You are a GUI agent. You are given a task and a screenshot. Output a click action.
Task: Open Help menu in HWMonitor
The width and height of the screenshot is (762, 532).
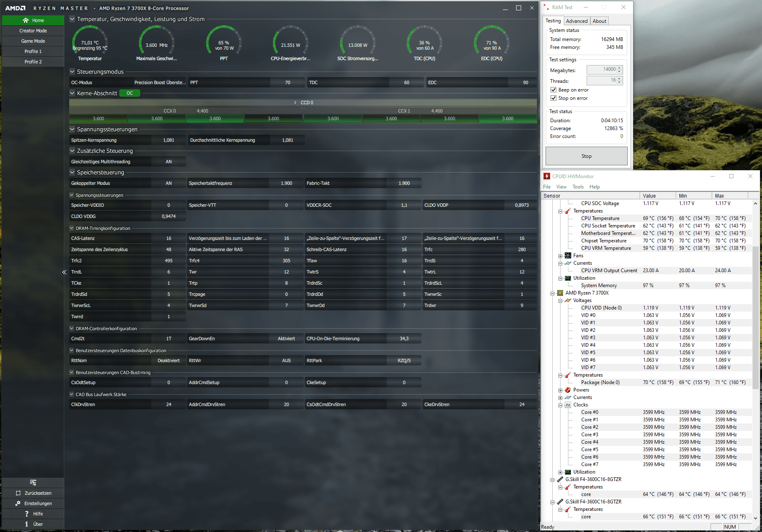pos(595,187)
